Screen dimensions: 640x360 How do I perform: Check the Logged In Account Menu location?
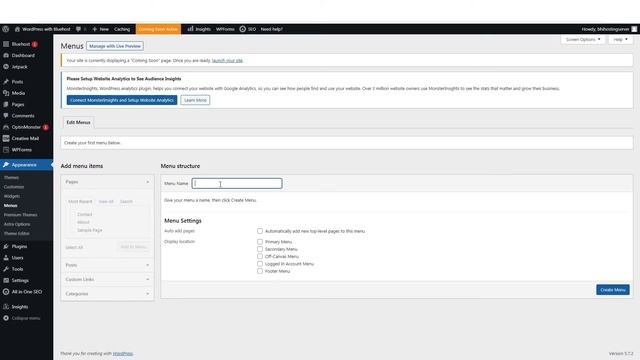pyautogui.click(x=260, y=264)
